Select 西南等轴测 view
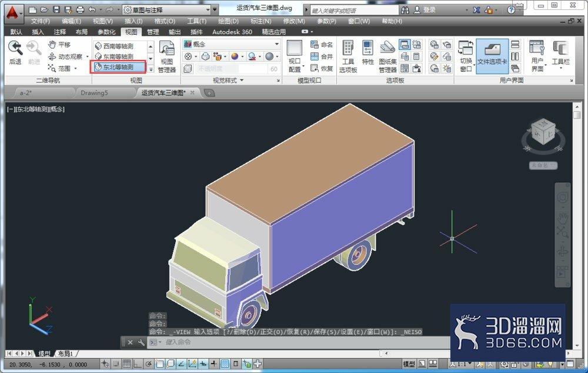 coord(118,46)
